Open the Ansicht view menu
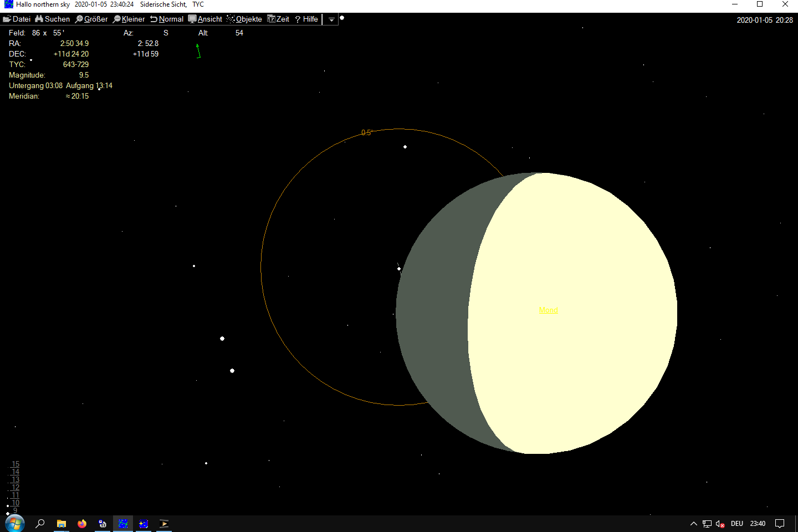This screenshot has width=798, height=532. pyautogui.click(x=205, y=19)
